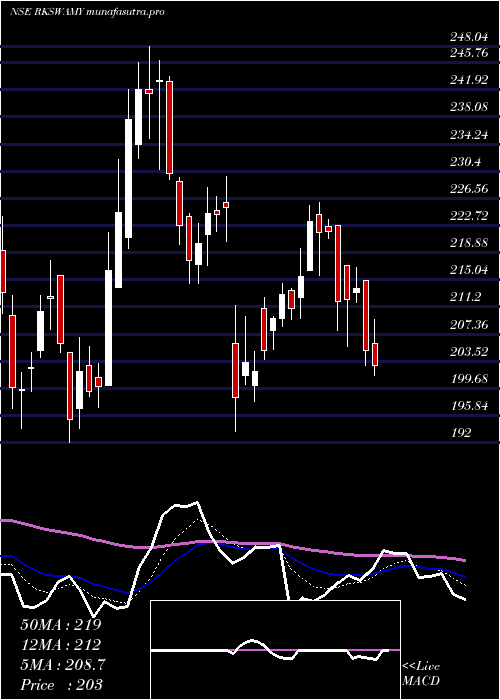Click the 226.56 price axis label

469,189
